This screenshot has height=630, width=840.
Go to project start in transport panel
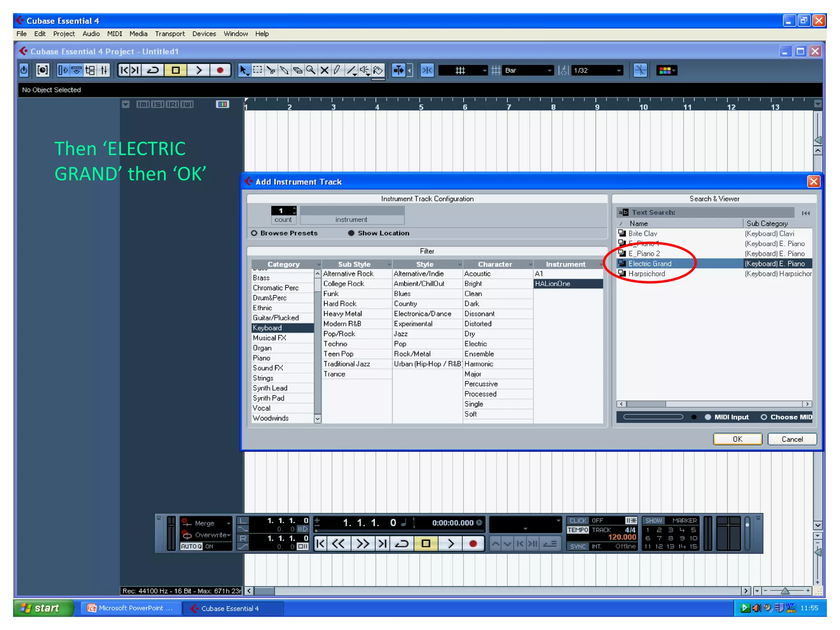pos(321,544)
